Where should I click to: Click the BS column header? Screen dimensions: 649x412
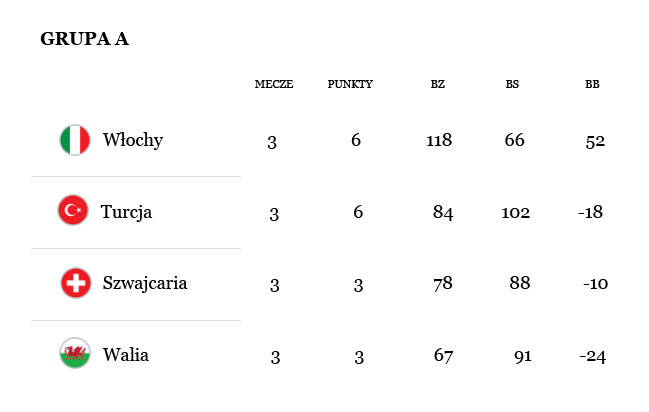pyautogui.click(x=513, y=85)
